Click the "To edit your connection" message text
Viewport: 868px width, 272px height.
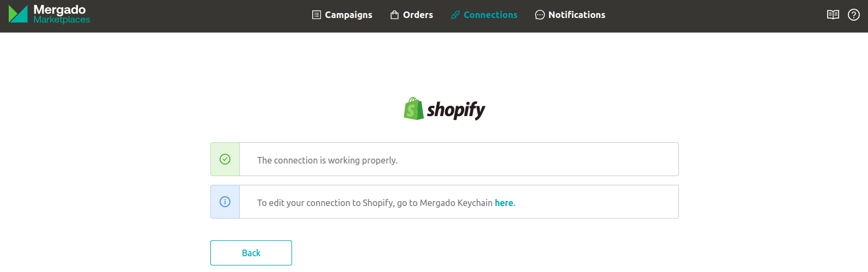tap(375, 203)
